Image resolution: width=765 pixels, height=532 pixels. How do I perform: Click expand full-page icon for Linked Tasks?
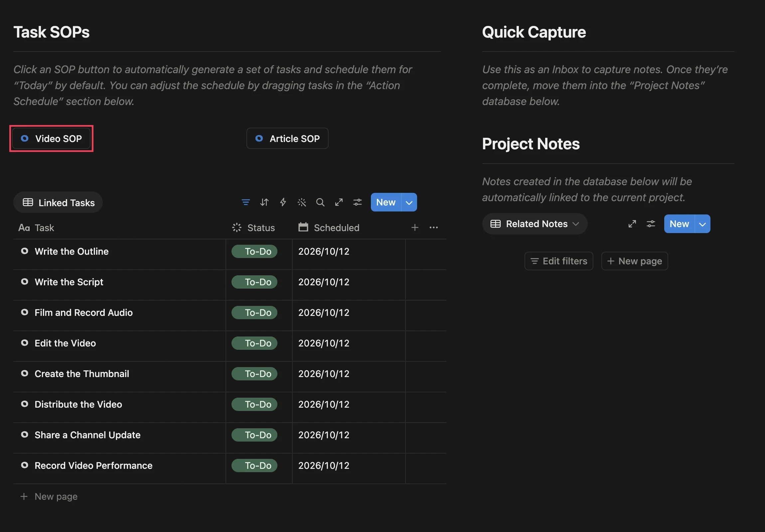[x=339, y=202]
